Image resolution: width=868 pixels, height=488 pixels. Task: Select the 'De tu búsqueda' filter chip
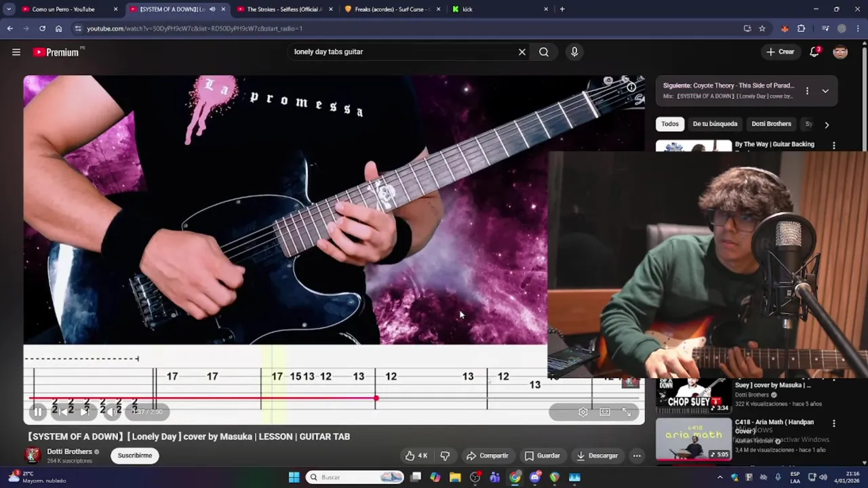[x=715, y=124]
